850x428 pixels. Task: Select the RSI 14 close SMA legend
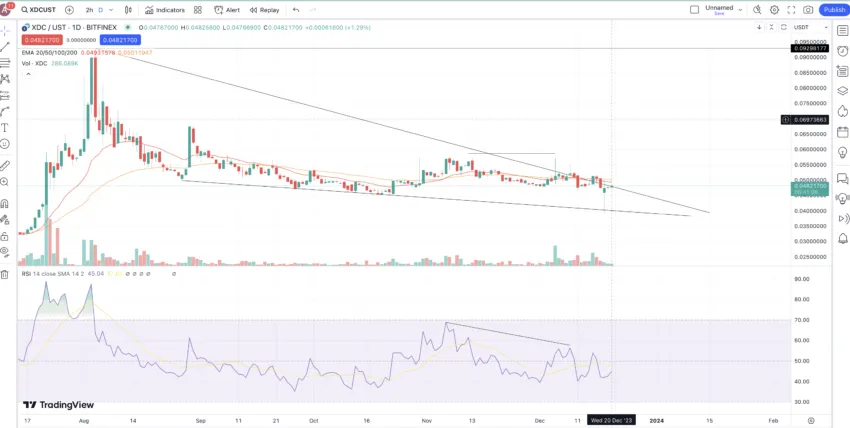click(x=53, y=274)
